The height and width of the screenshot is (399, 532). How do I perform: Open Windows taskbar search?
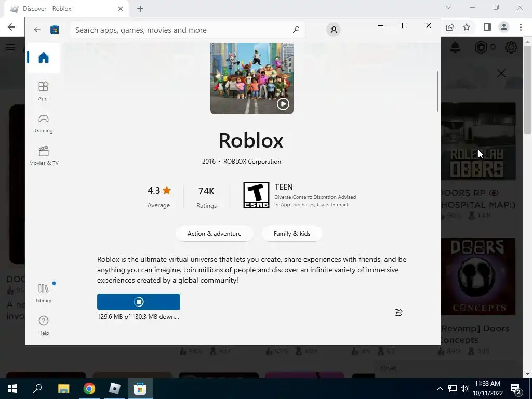click(37, 389)
